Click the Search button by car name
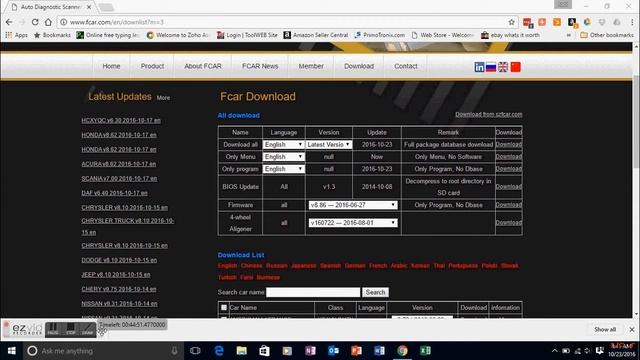This screenshot has height=360, width=640. click(375, 292)
